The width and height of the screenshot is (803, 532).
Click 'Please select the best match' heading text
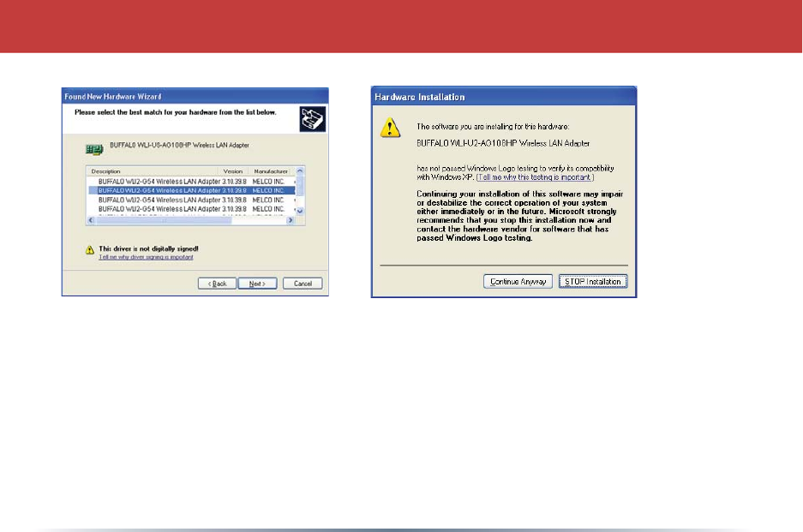tap(175, 112)
